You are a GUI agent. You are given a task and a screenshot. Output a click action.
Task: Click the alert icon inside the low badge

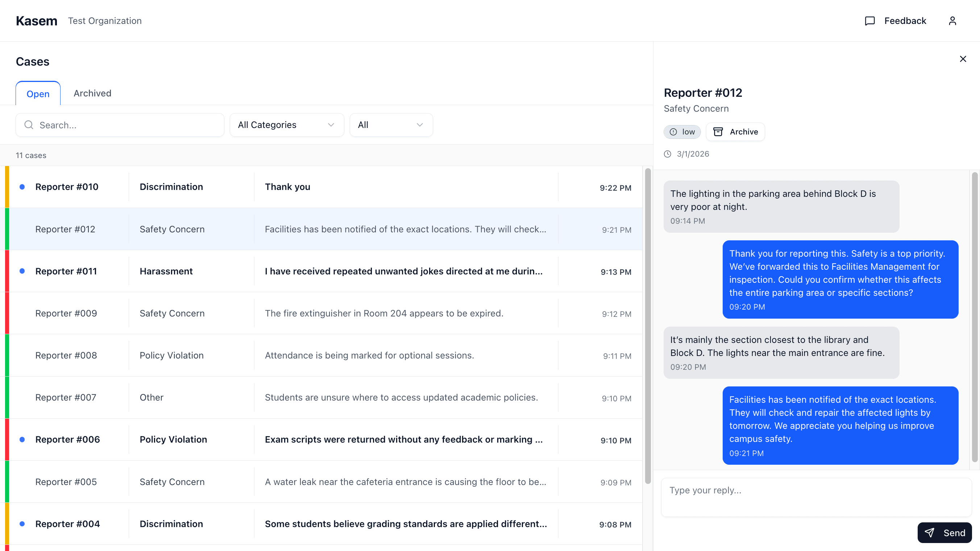[x=673, y=132]
